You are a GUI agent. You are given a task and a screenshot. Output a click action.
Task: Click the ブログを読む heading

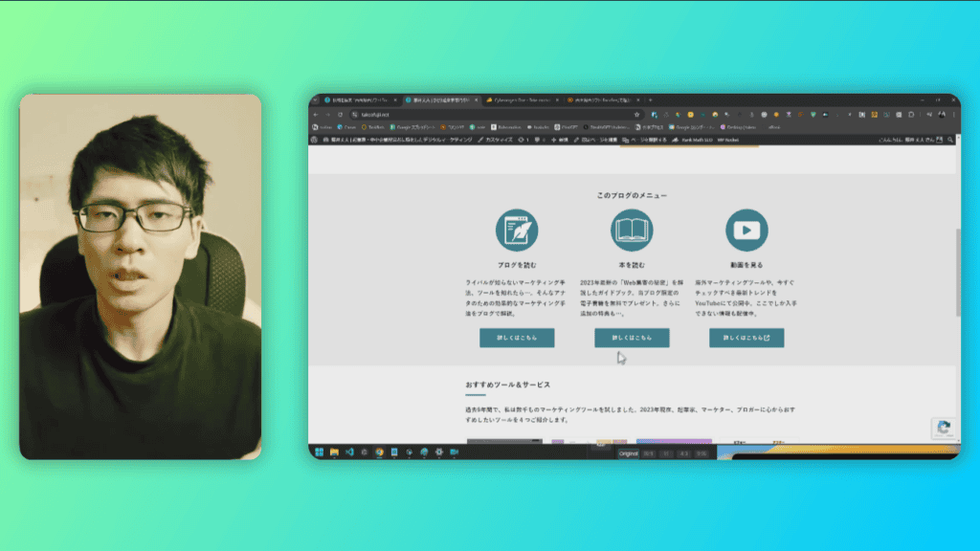pos(517,265)
